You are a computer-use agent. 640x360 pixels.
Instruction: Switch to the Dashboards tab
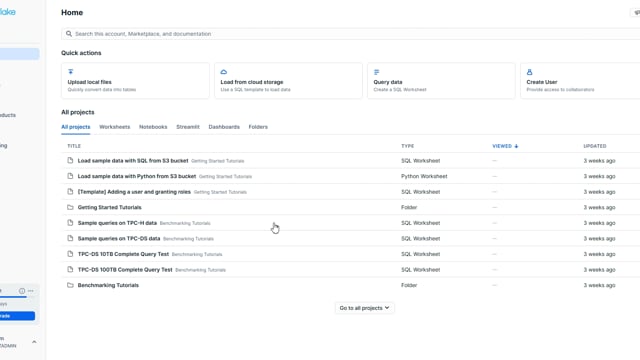[224, 127]
